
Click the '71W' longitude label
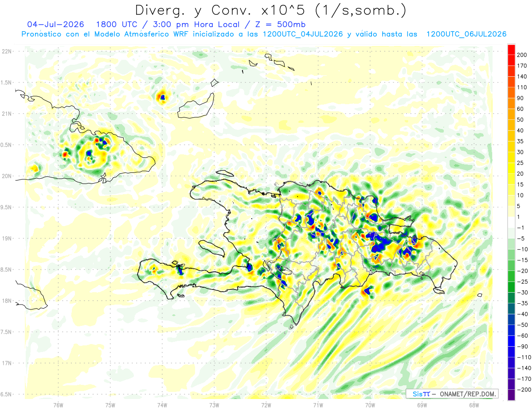coord(318,405)
